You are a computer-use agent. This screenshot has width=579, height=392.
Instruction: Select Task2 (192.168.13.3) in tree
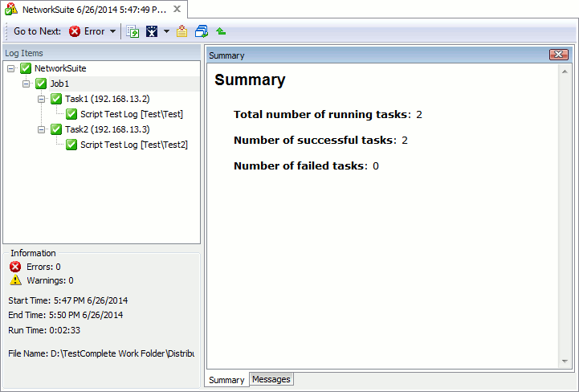[x=107, y=129]
